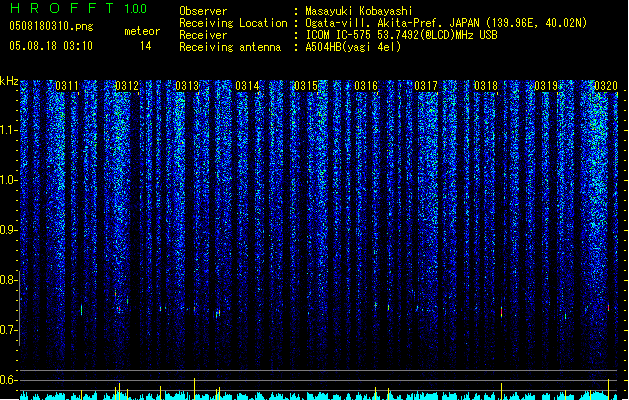The image size is (629, 400).
Task: Click the 0312 time marker
Action: 127,86
